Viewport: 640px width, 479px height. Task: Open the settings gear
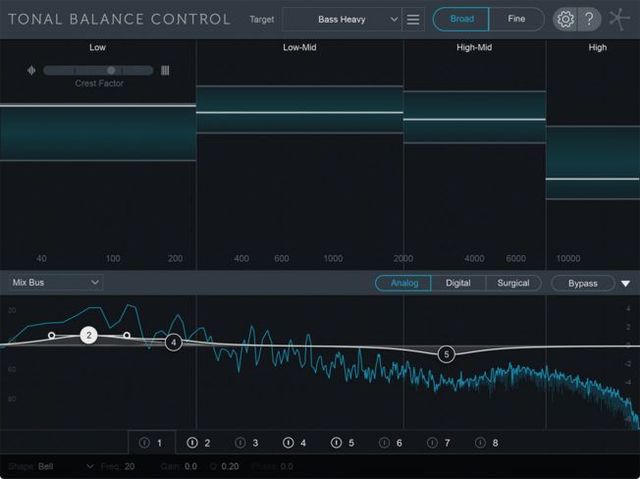(565, 19)
